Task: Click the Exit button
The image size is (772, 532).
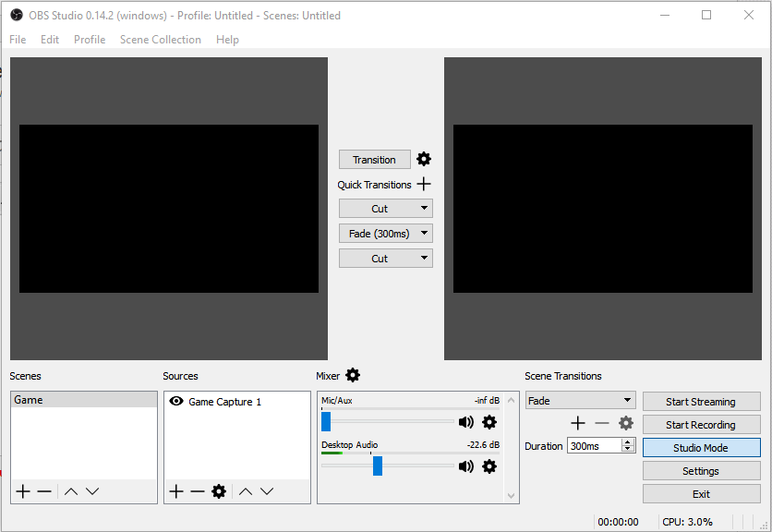Action: 701,494
